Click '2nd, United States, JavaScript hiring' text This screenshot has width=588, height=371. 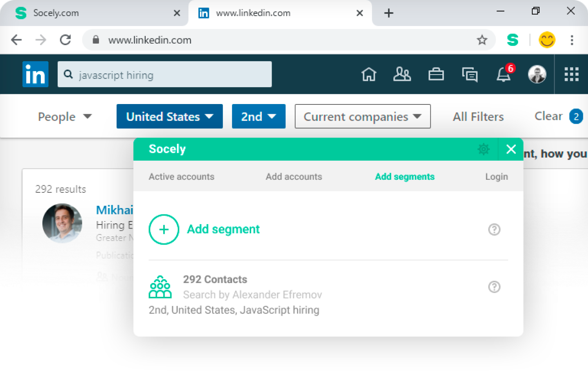point(234,310)
